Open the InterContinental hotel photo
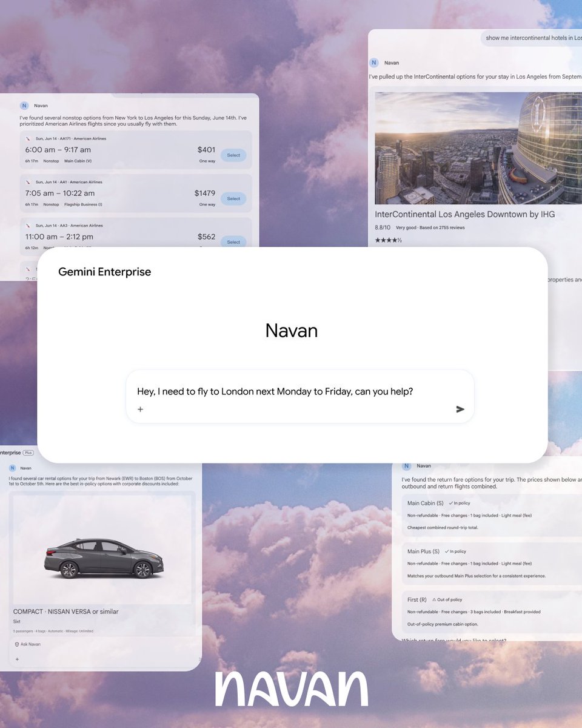Viewport: 582px width, 728px height. (478, 148)
